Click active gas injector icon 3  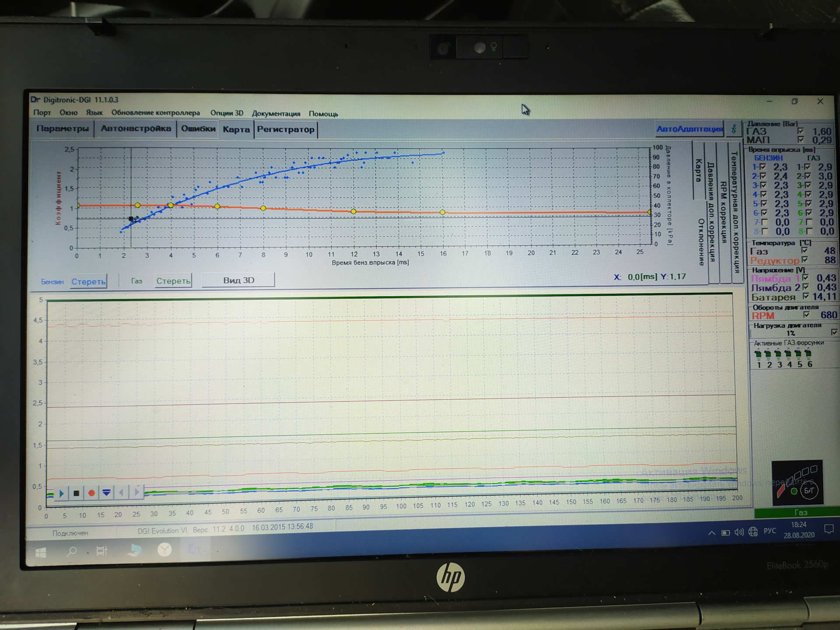778,353
